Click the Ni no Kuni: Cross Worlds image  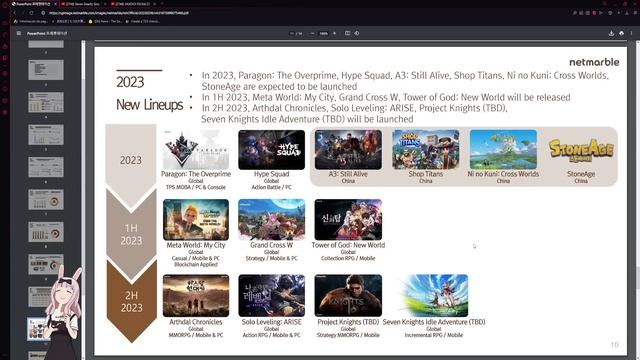[x=503, y=149]
